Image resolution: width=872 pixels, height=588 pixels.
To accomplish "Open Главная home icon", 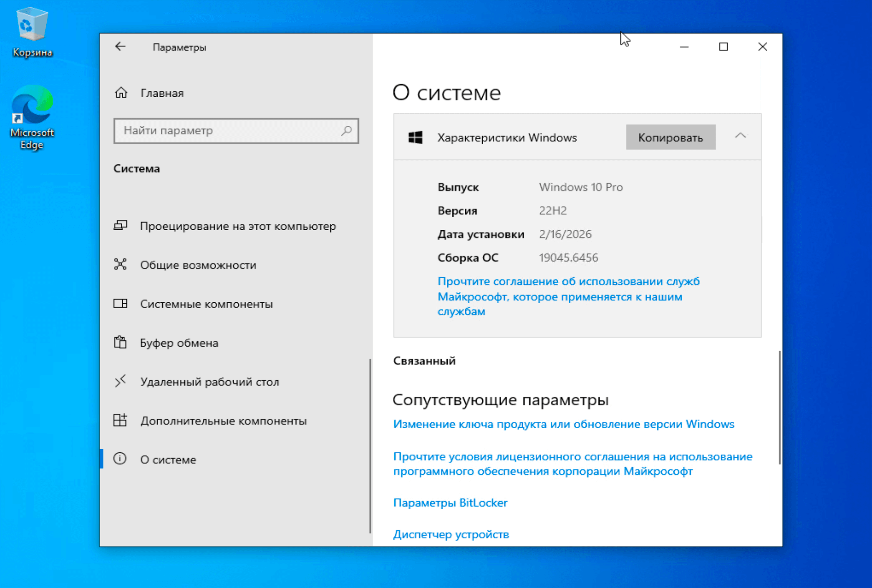I will click(x=121, y=93).
